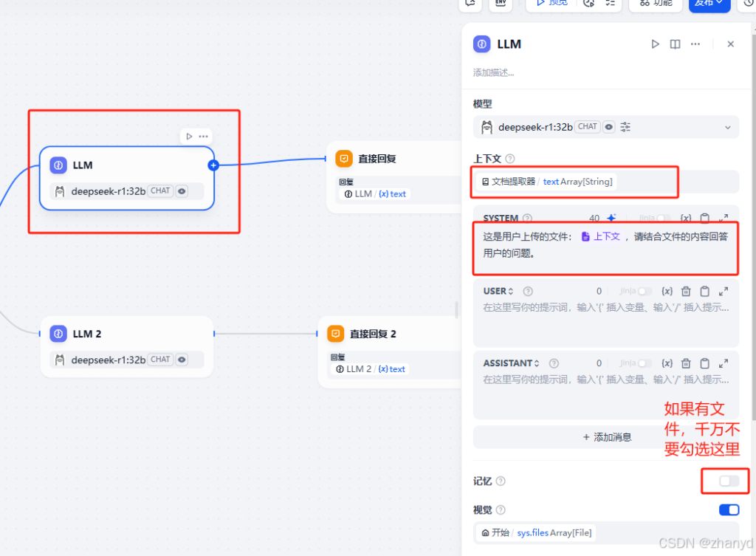The width and height of the screenshot is (756, 556).
Task: Open the three-dot menu in the LLM panel header
Action: 695,44
